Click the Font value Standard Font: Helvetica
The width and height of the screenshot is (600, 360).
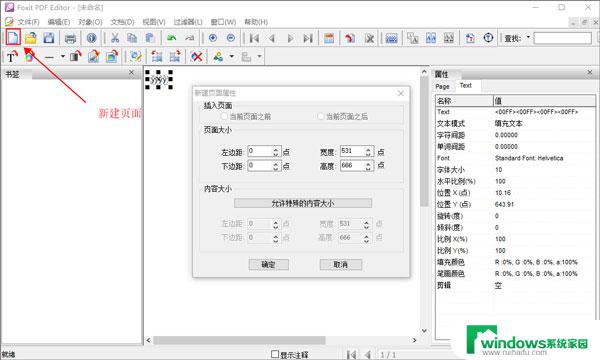pos(529,158)
